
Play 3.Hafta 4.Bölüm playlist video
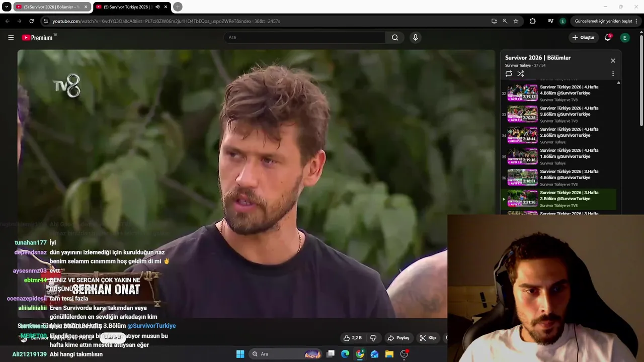(x=558, y=177)
